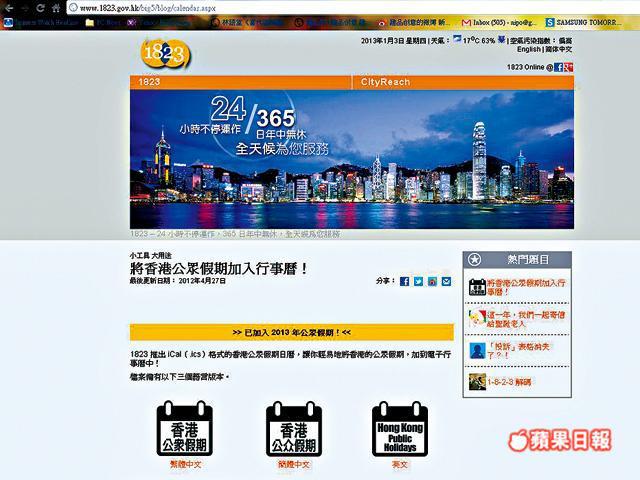The height and width of the screenshot is (480, 640).
Task: Download the 香港公眾假期 traditional Chinese calendar icon
Action: pyautogui.click(x=185, y=429)
